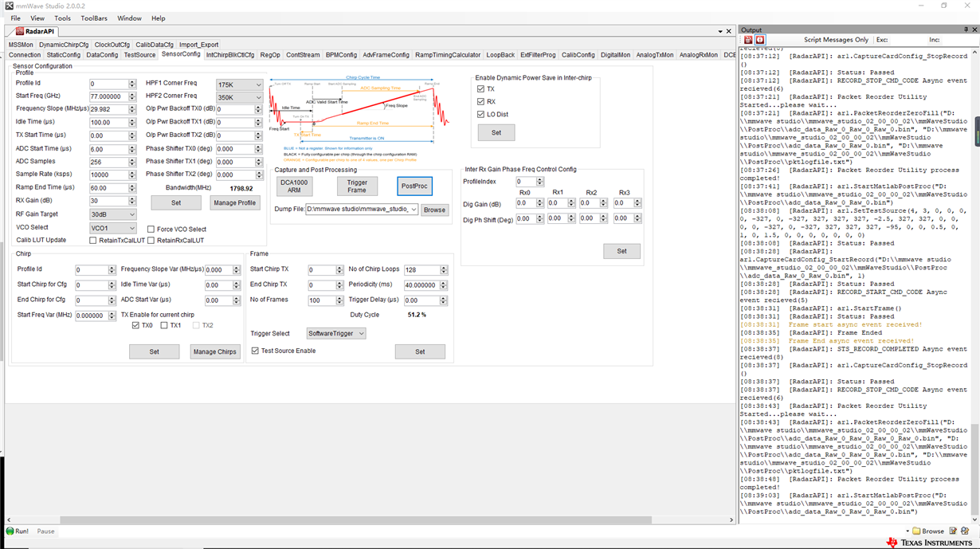Open HPF2 Corner Freq dropdown
Image resolution: width=980 pixels, height=549 pixels.
pyautogui.click(x=239, y=97)
